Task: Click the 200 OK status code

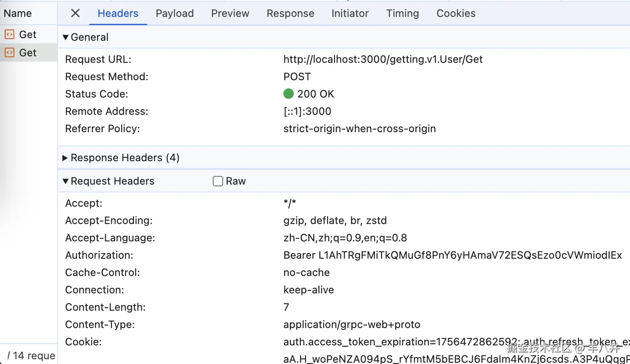Action: [316, 94]
